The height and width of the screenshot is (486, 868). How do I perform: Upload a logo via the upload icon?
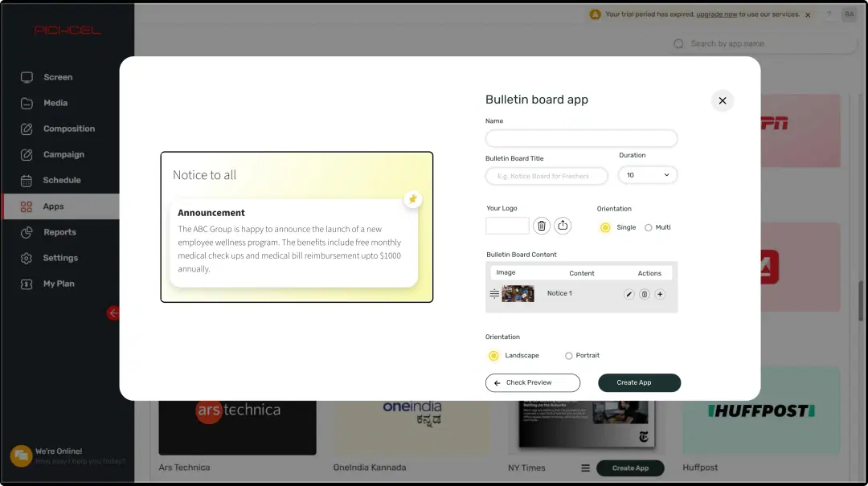pos(563,226)
